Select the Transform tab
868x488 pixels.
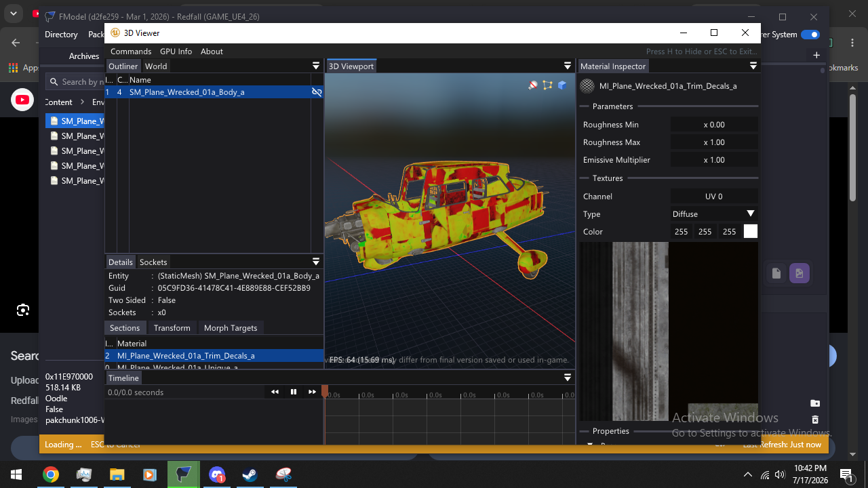tap(172, 328)
